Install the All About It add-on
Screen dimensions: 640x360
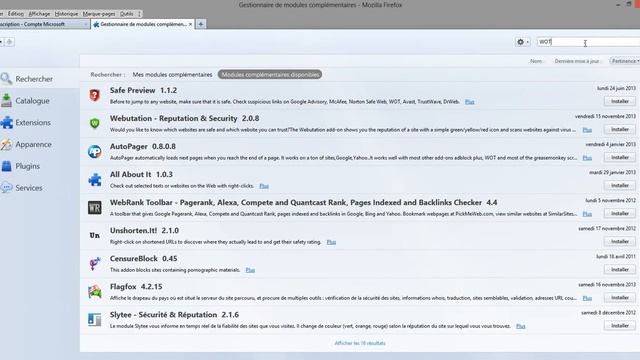pos(619,185)
